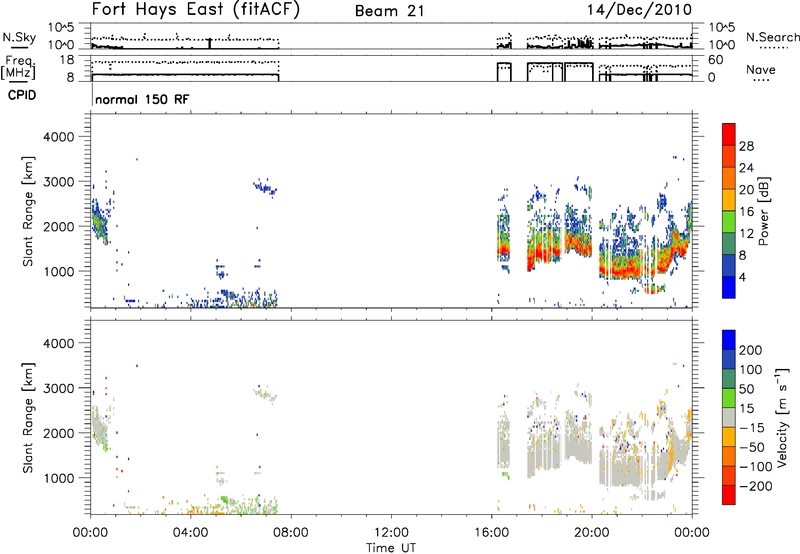Click the high-power band near 18:00 in power panel
The height and width of the screenshot is (554, 800).
point(543,251)
